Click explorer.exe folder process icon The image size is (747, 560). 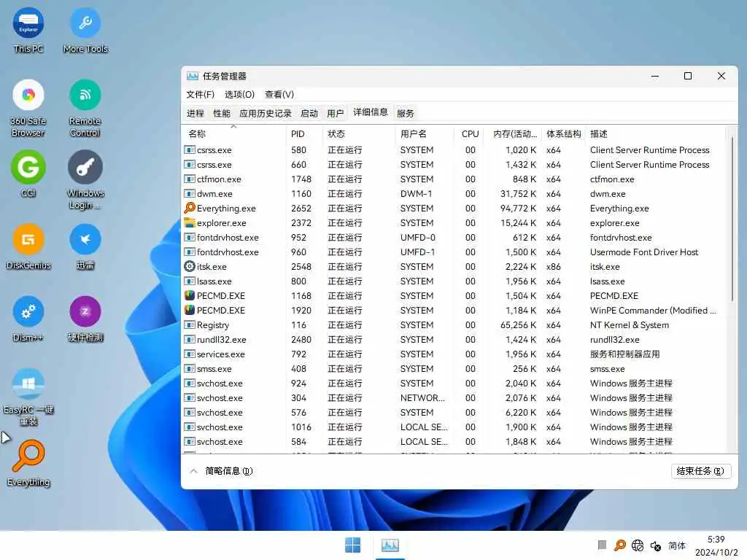[190, 223]
